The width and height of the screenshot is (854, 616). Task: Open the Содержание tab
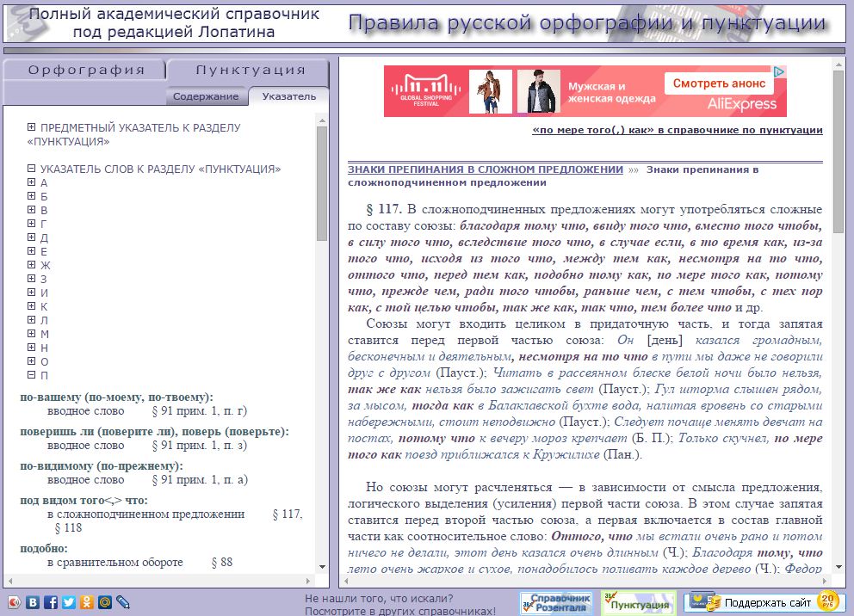(206, 96)
